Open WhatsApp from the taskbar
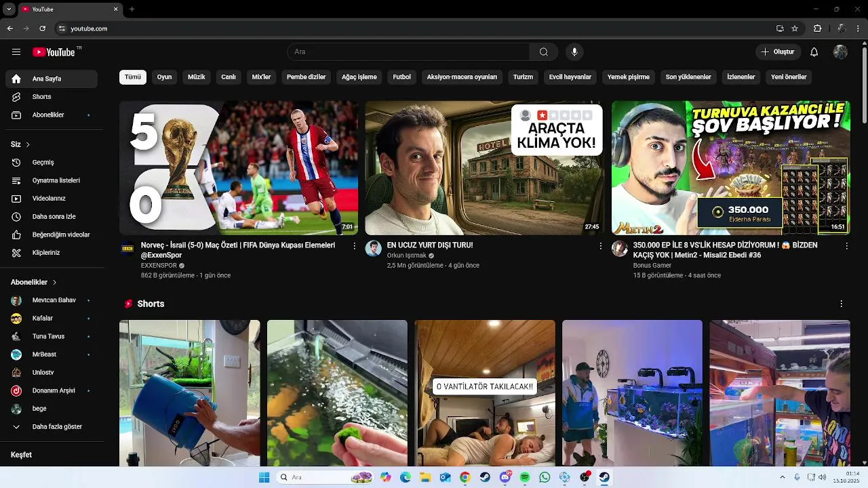 click(545, 477)
